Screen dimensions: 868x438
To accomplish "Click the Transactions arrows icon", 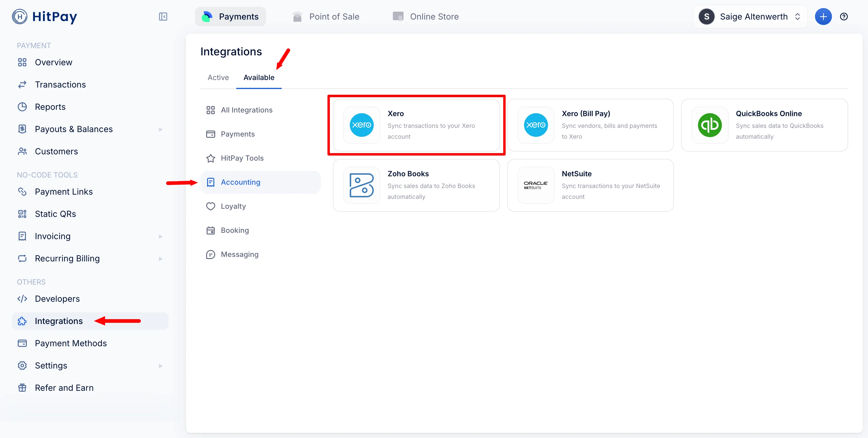I will tap(22, 85).
